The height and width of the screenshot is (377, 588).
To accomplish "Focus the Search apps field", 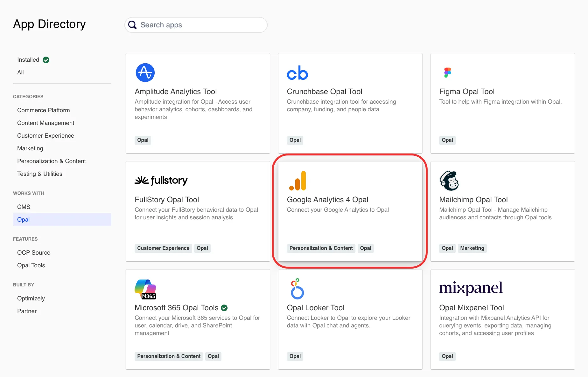I will (196, 25).
